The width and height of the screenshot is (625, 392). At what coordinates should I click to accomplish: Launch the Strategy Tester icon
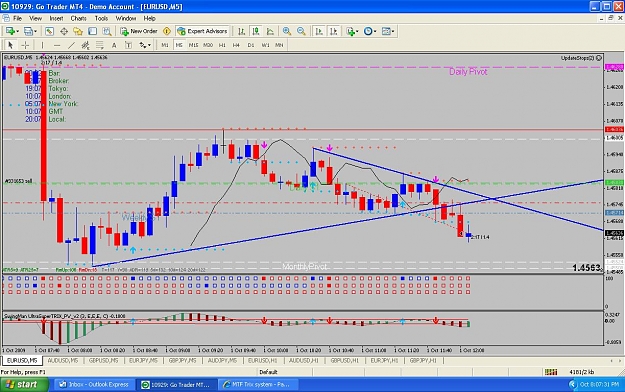(107, 31)
